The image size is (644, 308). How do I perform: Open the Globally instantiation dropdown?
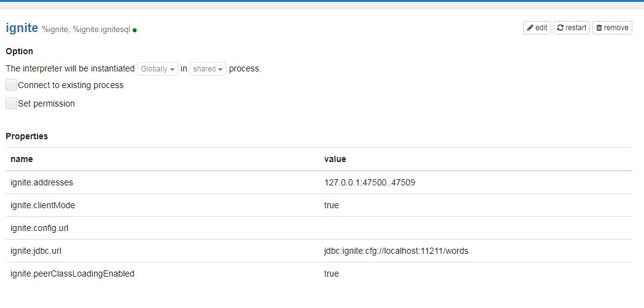157,69
